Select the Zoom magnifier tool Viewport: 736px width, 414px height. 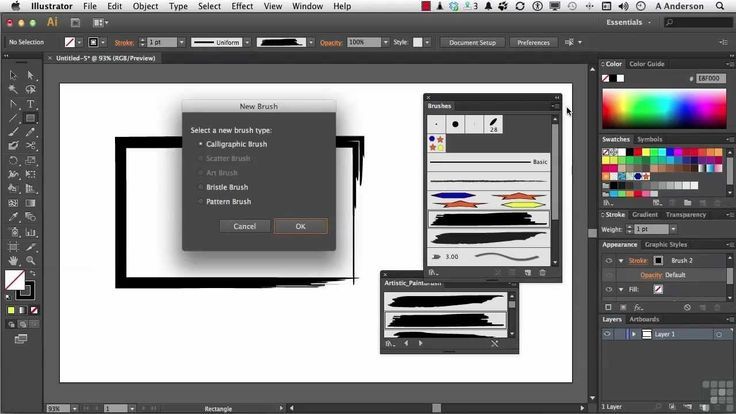31,261
